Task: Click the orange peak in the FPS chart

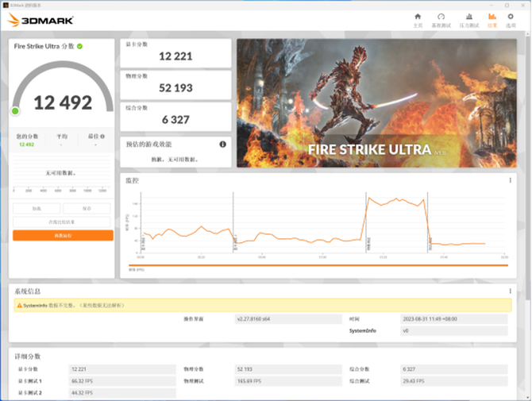Action: pos(369,198)
